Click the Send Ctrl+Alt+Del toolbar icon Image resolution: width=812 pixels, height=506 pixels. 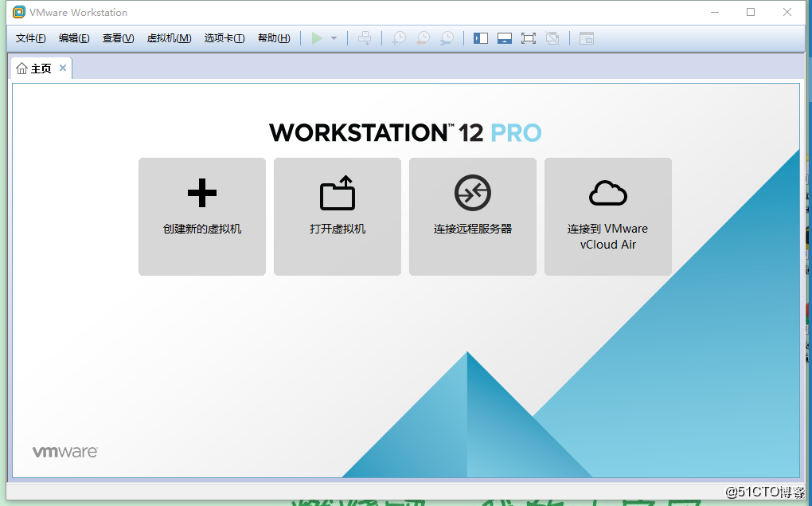coord(365,37)
